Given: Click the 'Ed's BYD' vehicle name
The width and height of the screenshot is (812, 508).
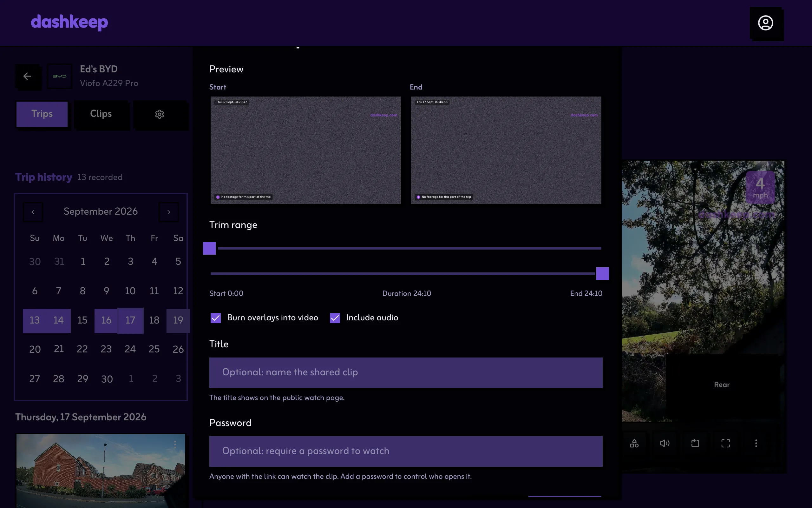Looking at the screenshot, I should tap(99, 69).
